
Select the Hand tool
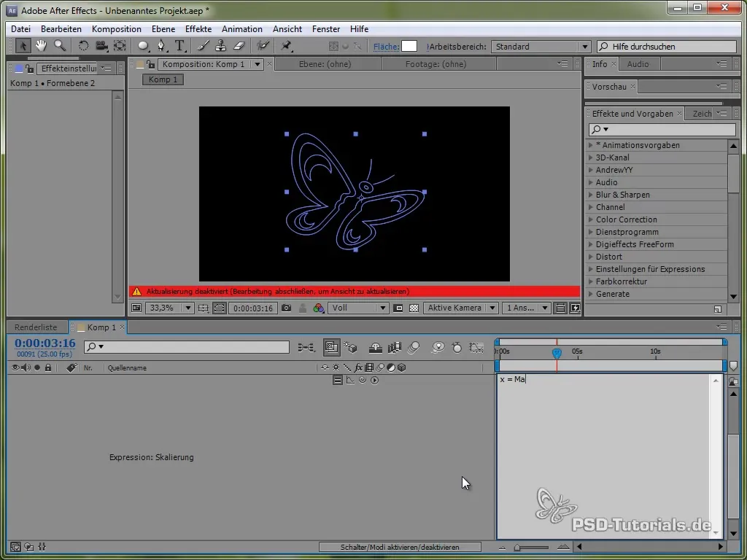coord(42,46)
